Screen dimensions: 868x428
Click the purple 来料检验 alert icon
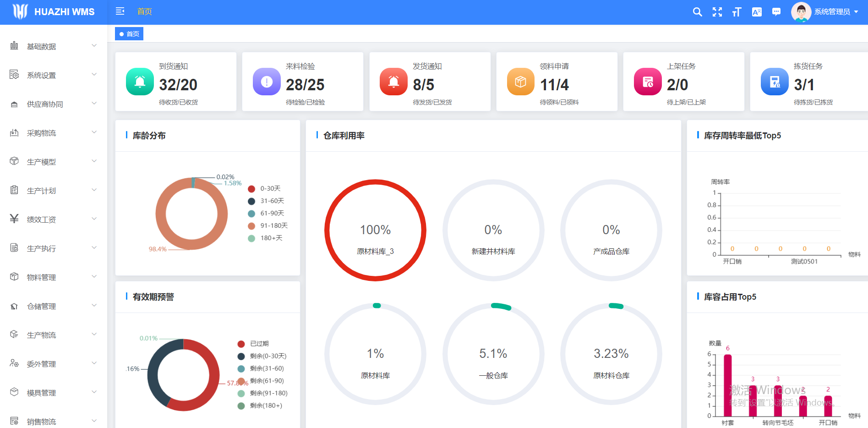point(267,82)
